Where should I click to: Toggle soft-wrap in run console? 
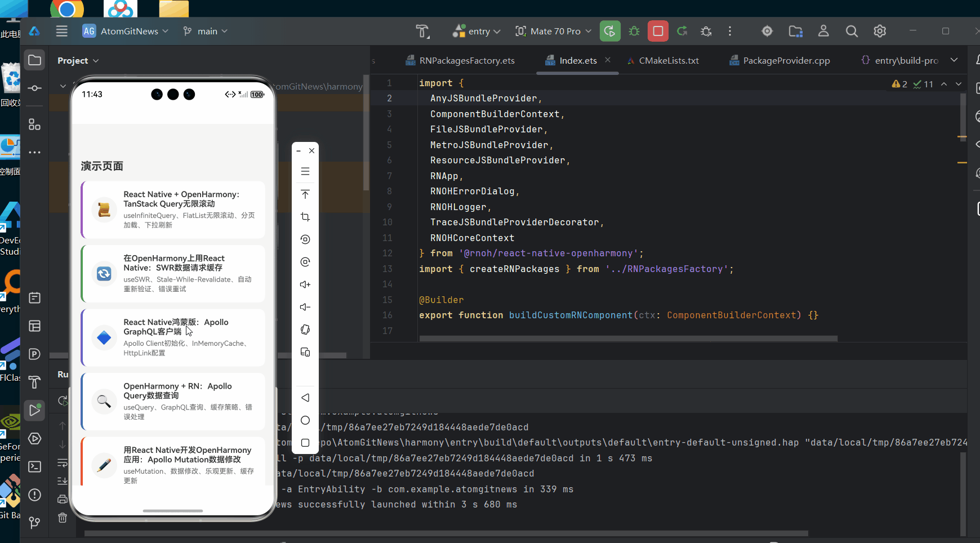coord(63,463)
